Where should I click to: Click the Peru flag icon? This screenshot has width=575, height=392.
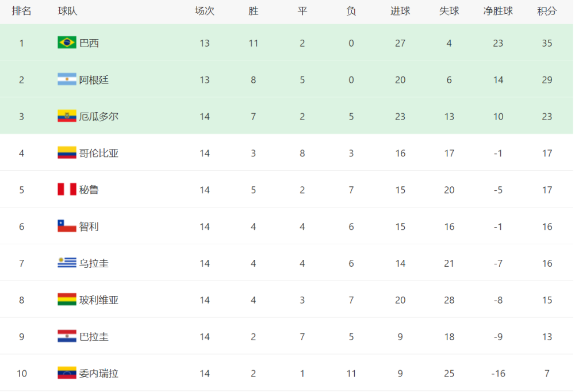[x=67, y=189]
